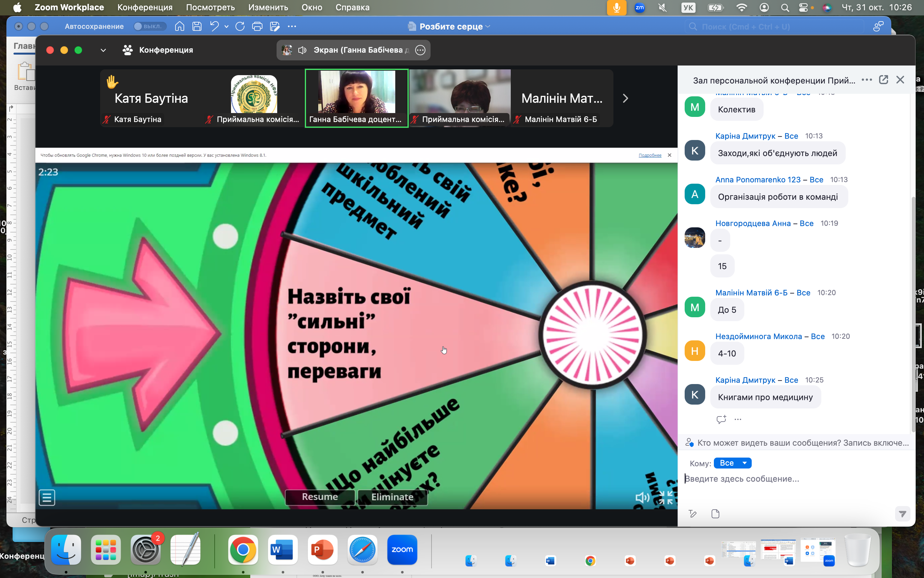The height and width of the screenshot is (578, 924).
Task: Show next participants with the right arrow
Action: click(625, 98)
